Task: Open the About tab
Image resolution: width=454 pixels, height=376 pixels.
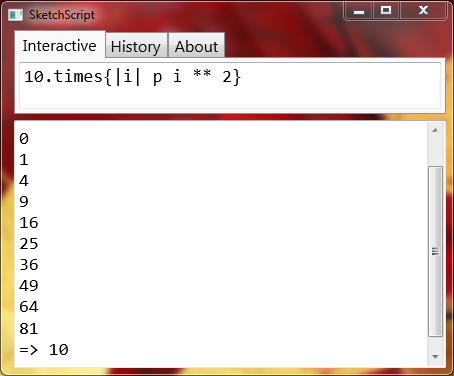Action: coord(196,46)
